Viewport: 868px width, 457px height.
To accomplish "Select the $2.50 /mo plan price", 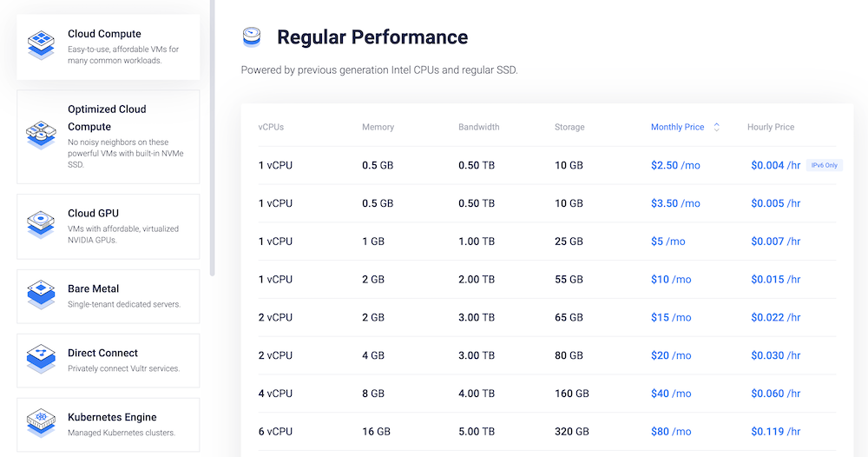I will pyautogui.click(x=675, y=165).
